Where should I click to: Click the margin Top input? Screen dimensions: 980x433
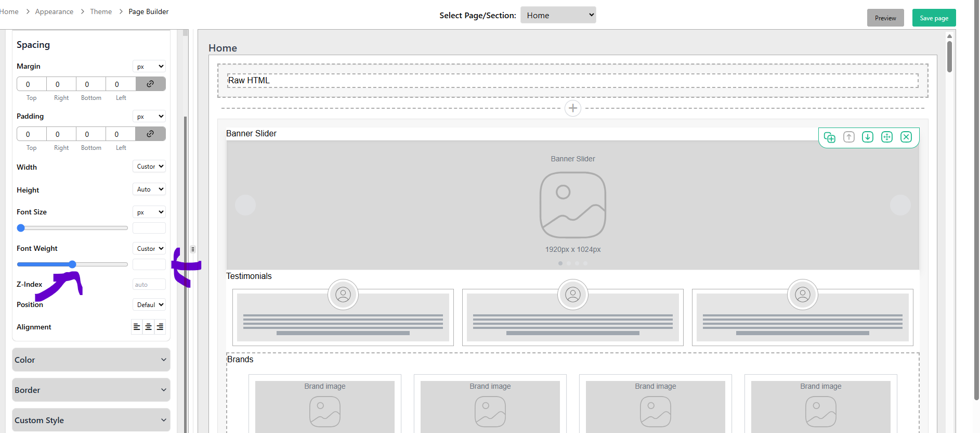32,84
